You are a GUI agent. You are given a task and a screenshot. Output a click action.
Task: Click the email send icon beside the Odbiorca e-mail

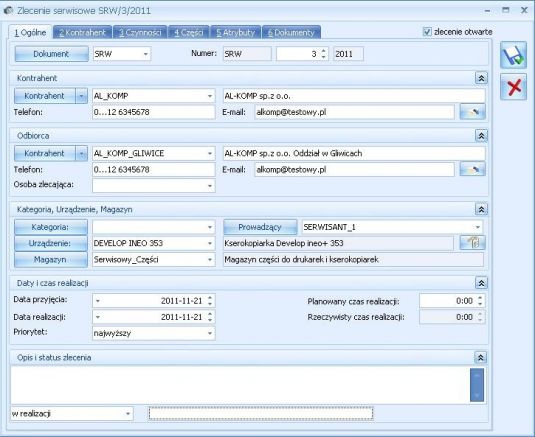click(472, 169)
